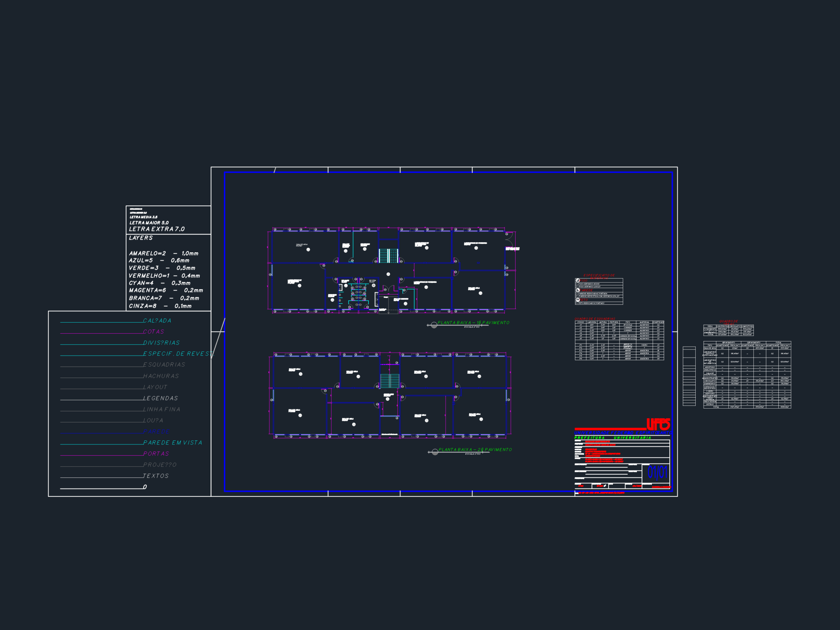Select the 'PROJE??O' layer label
Image resolution: width=840 pixels, height=630 pixels.
160,465
